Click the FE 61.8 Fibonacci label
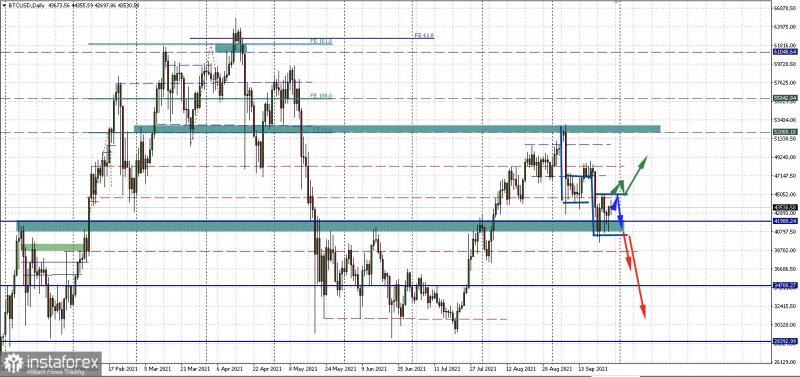Viewport: 800px width, 377px height. tap(424, 36)
